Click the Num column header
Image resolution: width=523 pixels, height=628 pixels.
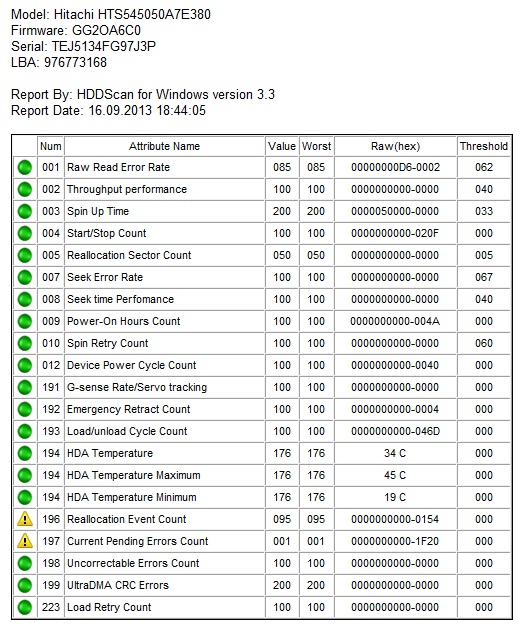[50, 146]
